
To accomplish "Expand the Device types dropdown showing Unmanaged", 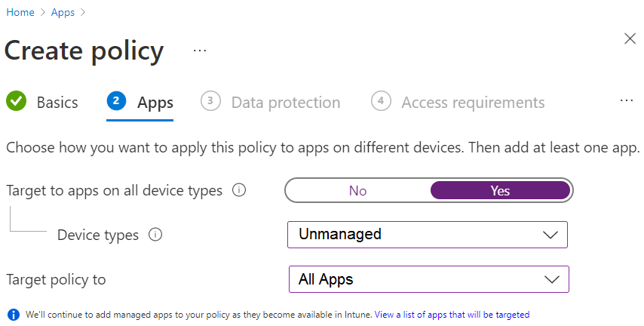I will (x=427, y=234).
